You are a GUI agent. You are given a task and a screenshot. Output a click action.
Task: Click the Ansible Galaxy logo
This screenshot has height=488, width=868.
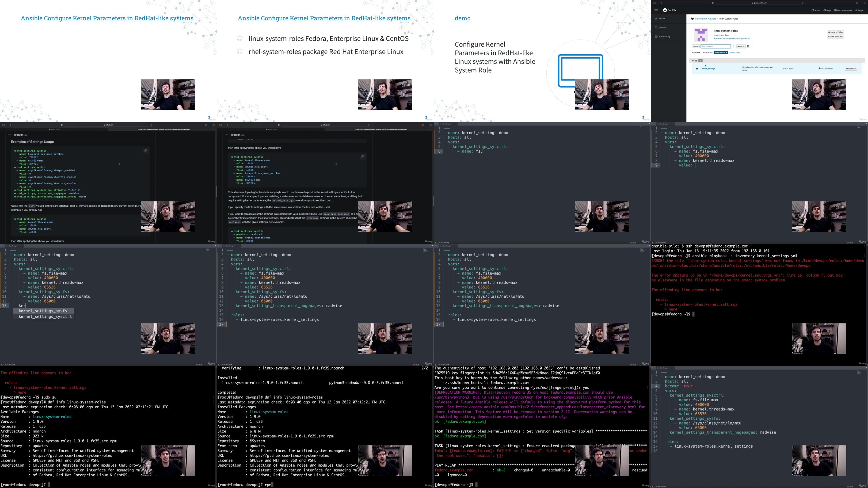(669, 10)
